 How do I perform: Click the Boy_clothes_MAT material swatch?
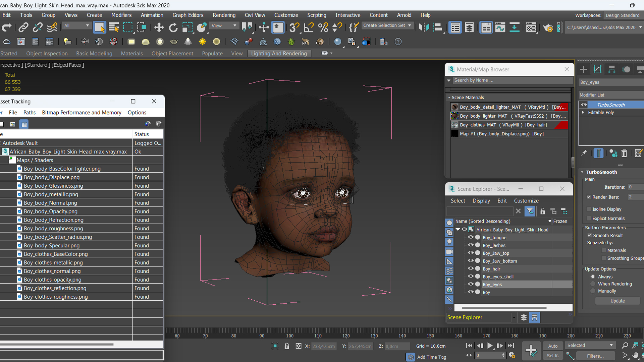[454, 125]
